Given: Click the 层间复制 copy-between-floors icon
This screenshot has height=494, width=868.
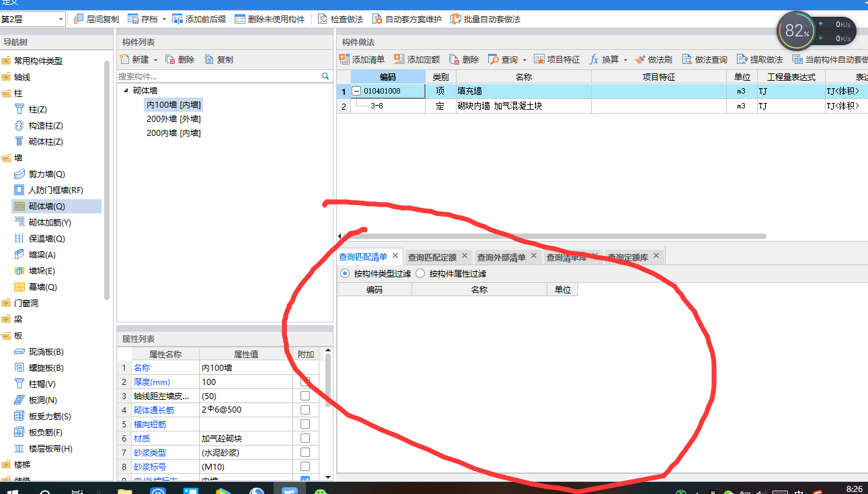Looking at the screenshot, I should (78, 20).
